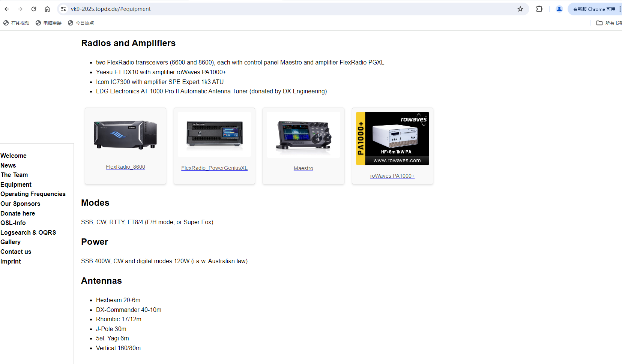Go to News in the sidebar
This screenshot has width=622, height=364.
click(x=8, y=165)
